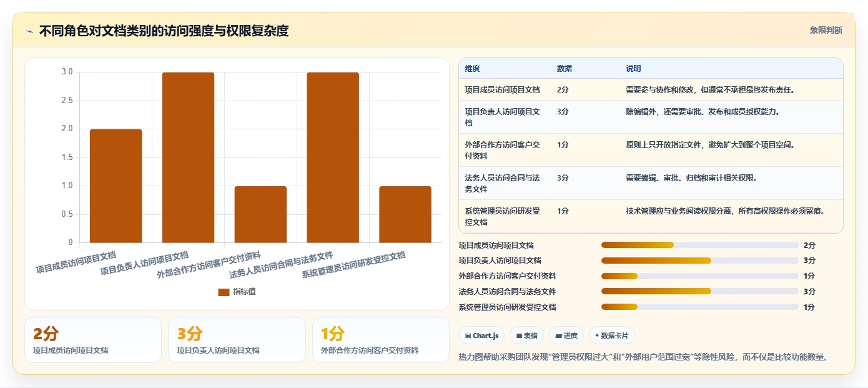The width and height of the screenshot is (868, 388).
Task: Click the 说明 column header in the table
Action: [633, 69]
